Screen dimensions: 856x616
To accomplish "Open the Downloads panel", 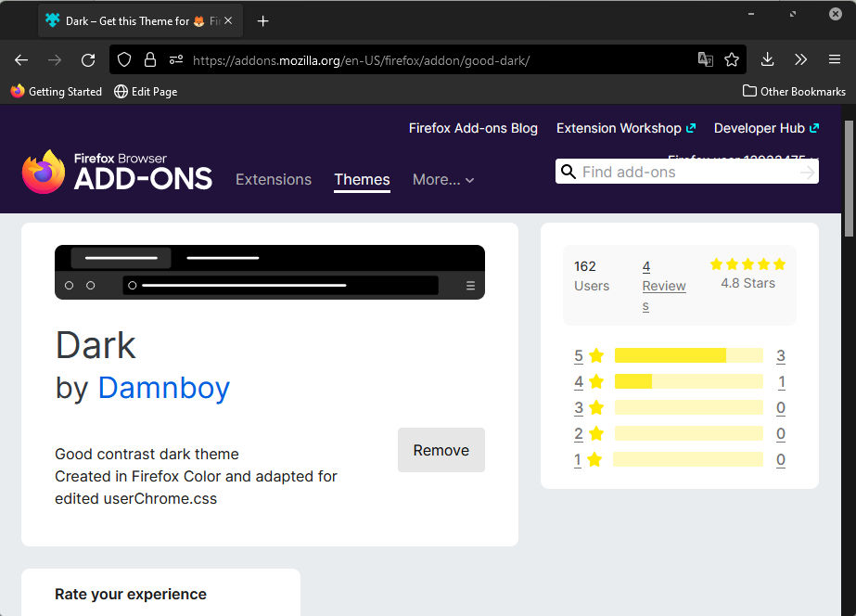I will pos(768,59).
